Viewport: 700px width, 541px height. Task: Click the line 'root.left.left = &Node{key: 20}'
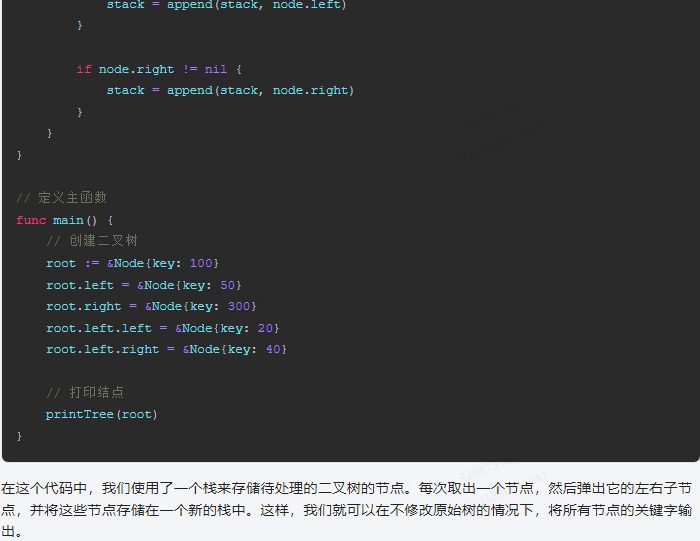[x=162, y=329]
